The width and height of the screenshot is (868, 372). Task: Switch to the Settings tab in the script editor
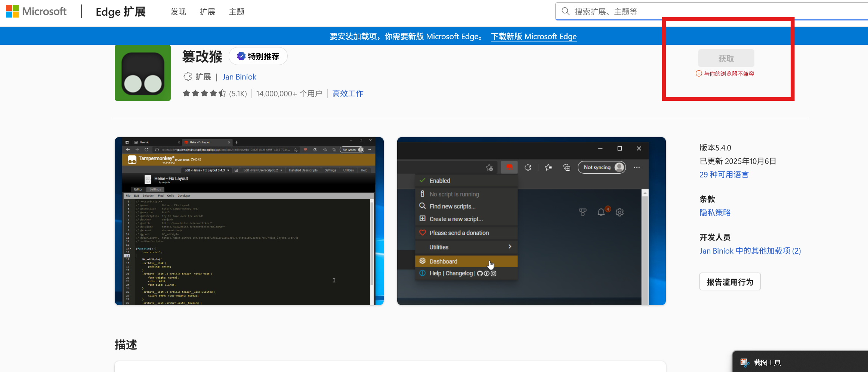155,189
